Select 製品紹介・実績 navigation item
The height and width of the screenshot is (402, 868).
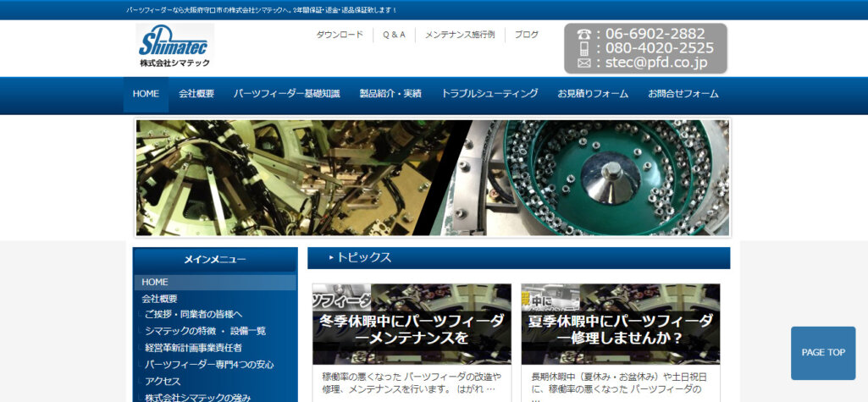point(390,94)
